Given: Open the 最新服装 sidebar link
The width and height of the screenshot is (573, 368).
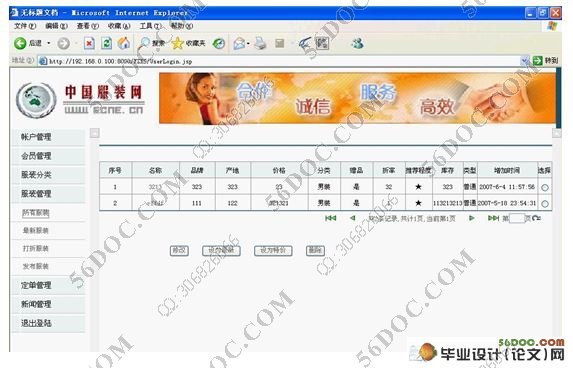Looking at the screenshot, I should click(x=35, y=231).
